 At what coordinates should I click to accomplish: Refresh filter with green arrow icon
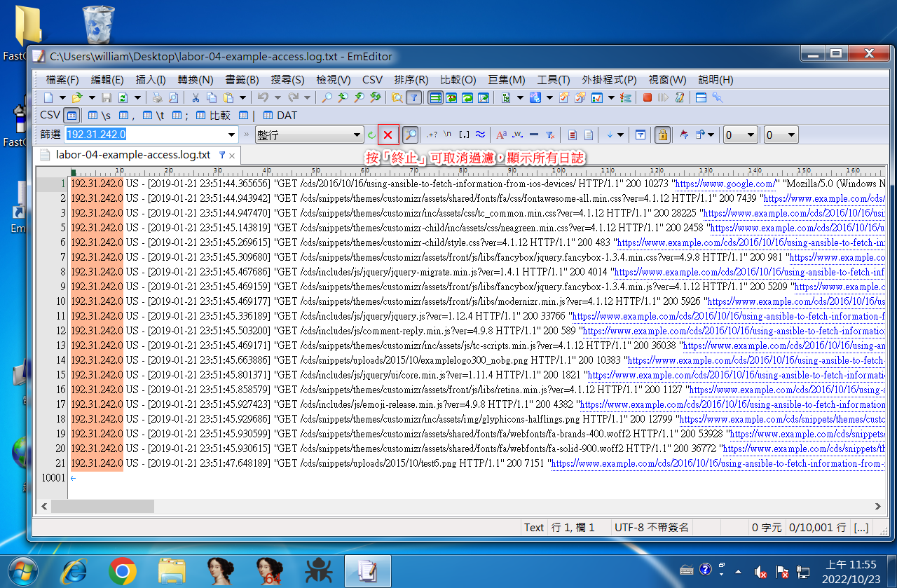pos(371,135)
